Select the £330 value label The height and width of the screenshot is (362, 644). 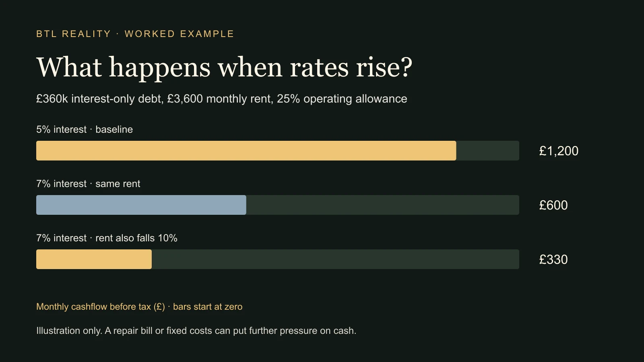coord(553,259)
